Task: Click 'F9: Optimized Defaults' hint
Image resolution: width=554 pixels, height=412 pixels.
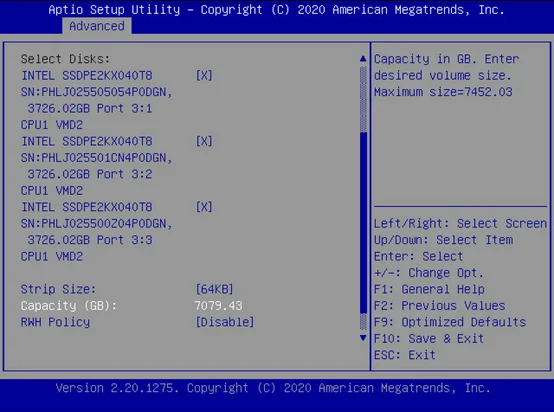Action: click(450, 322)
